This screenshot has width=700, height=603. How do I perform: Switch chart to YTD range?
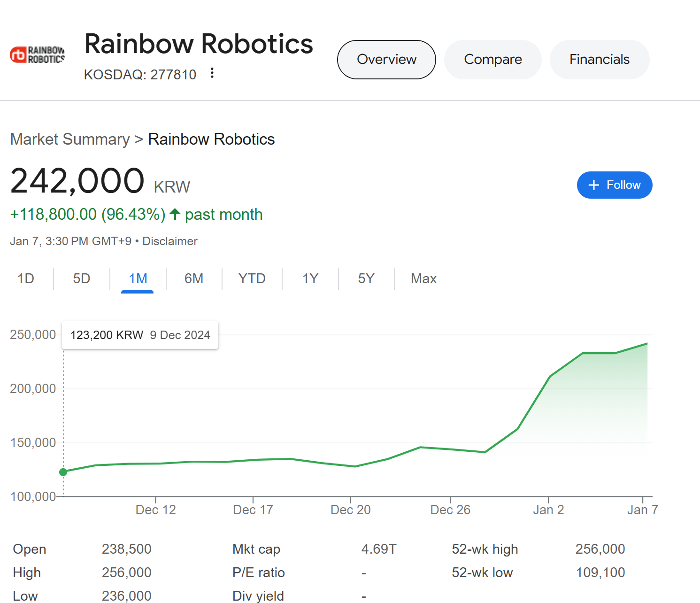pyautogui.click(x=252, y=278)
